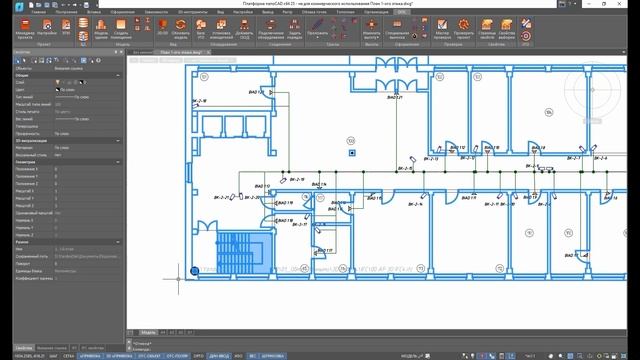640x360 pixels.
Task: Close the План 1-ого этажа.dwg document tab
Action: (208, 52)
